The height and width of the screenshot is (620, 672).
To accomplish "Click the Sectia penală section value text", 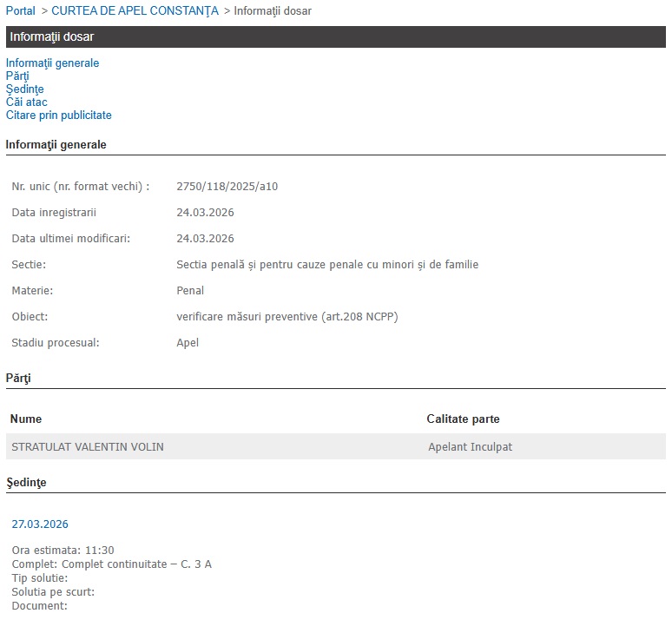I will click(x=327, y=265).
